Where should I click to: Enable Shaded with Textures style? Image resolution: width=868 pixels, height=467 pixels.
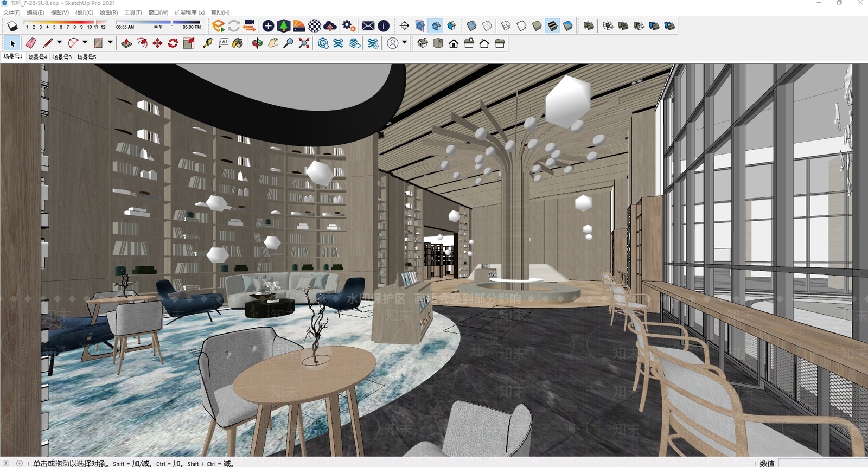[552, 25]
